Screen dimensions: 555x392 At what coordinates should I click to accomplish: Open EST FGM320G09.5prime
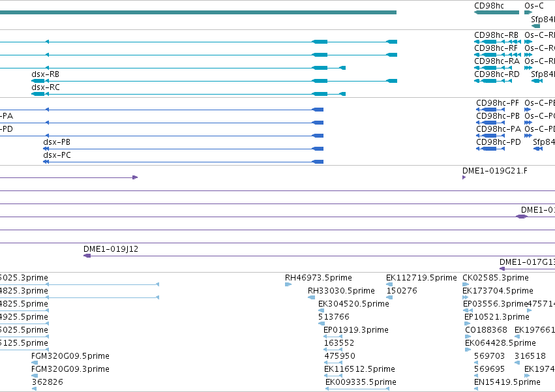pyautogui.click(x=70, y=356)
